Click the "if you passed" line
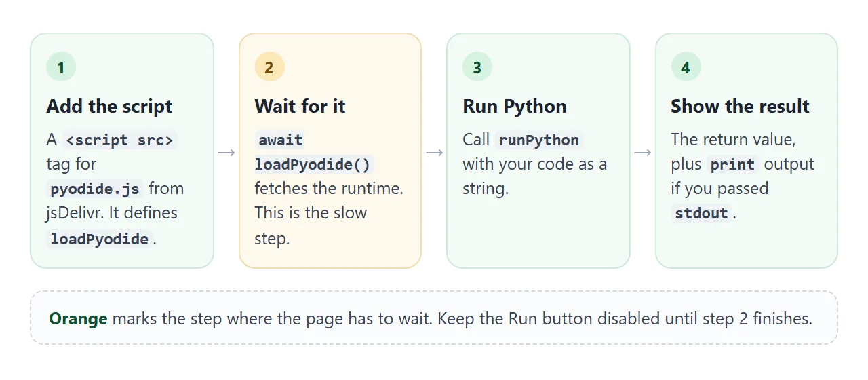The height and width of the screenshot is (380, 868). tap(719, 189)
